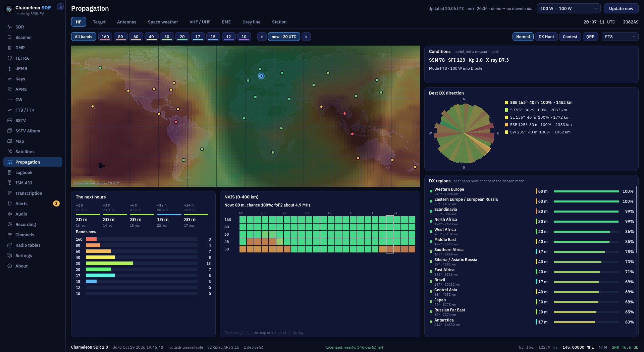Select Contest mode button
This screenshot has height=352, width=644.
[570, 37]
